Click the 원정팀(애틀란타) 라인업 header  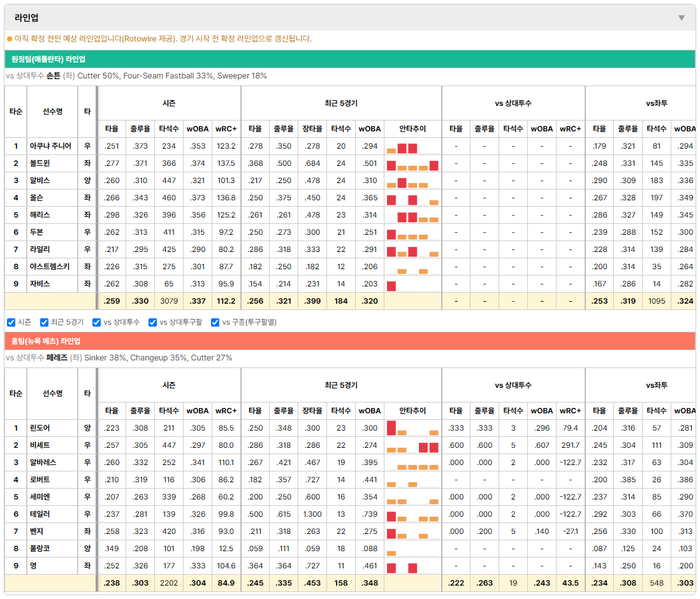click(x=48, y=59)
